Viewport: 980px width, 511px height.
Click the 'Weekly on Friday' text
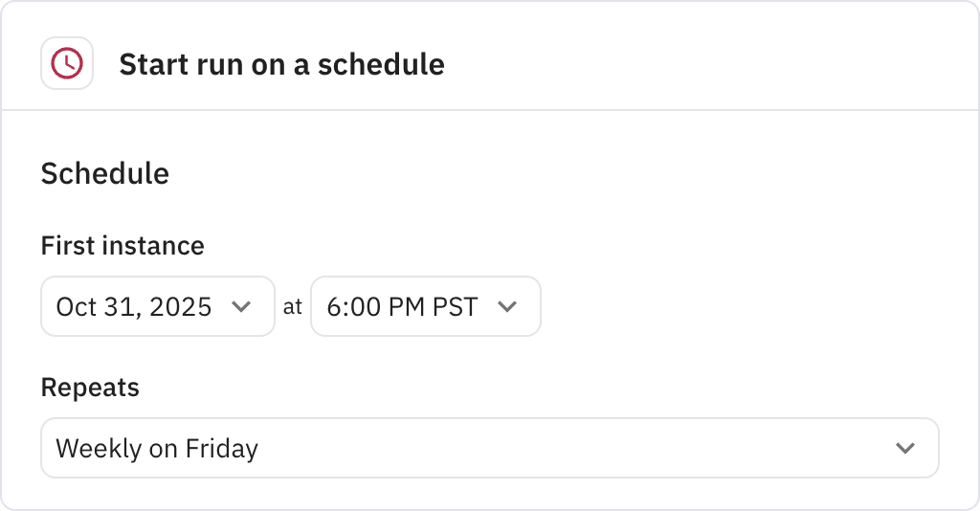pyautogui.click(x=157, y=448)
